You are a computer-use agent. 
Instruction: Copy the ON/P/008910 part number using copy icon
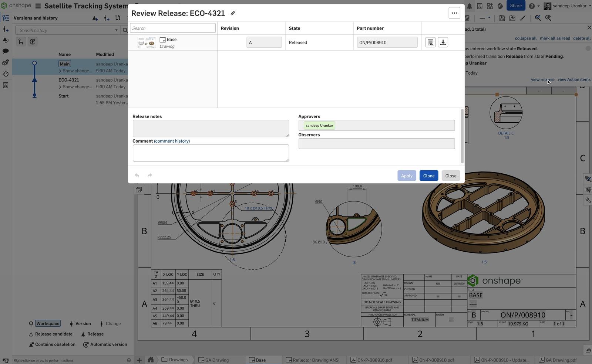click(x=430, y=42)
